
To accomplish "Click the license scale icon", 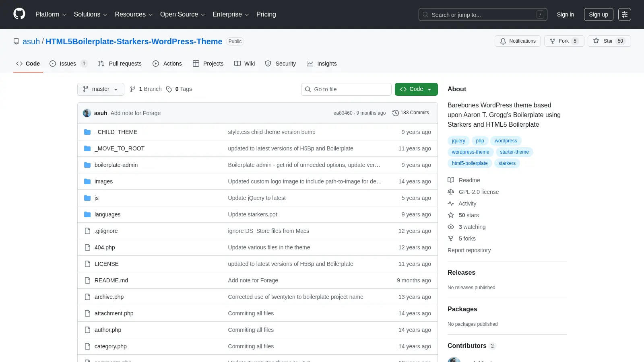I will pos(451,192).
